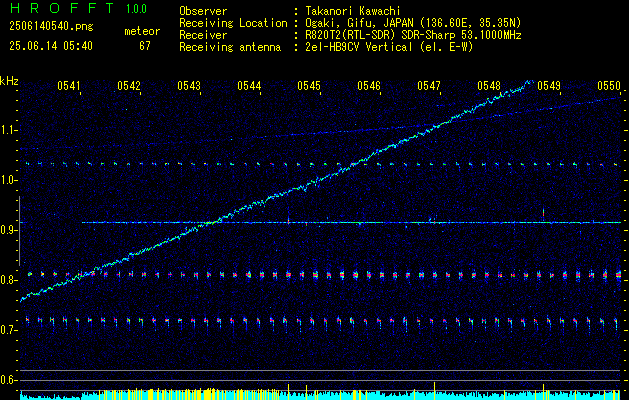Click time marker 0546
The height and width of the screenshot is (400, 629).
(369, 85)
